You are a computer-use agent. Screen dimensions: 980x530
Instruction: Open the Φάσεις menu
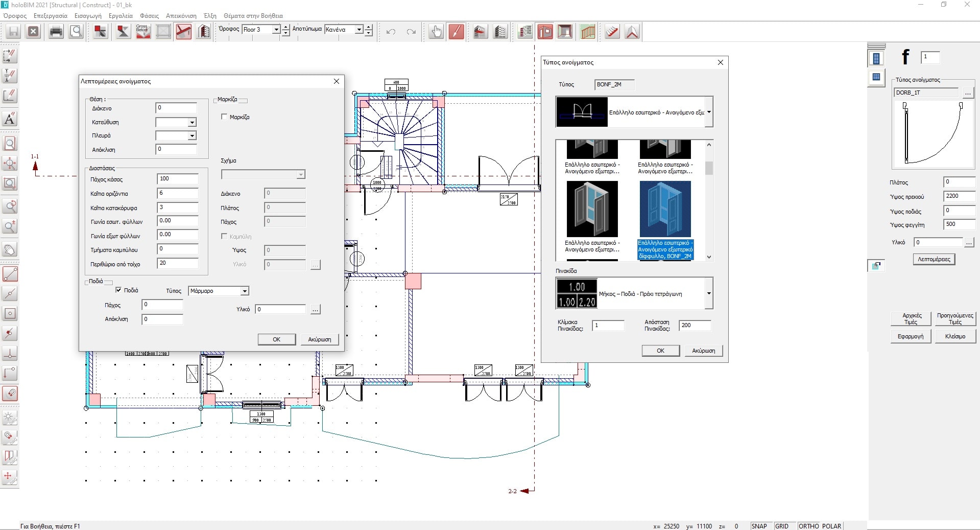(x=149, y=16)
